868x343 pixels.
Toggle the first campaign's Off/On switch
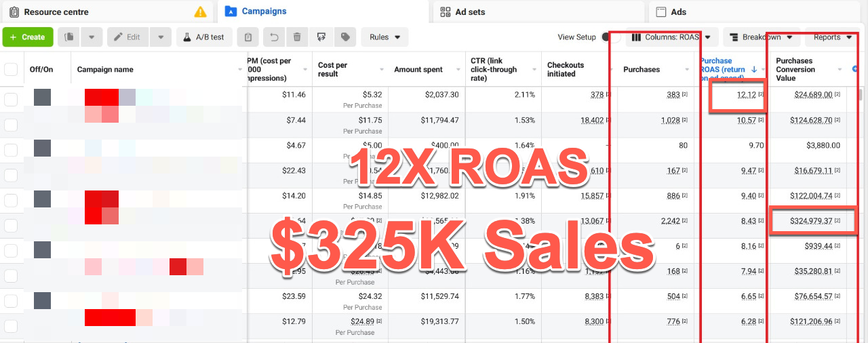point(42,98)
